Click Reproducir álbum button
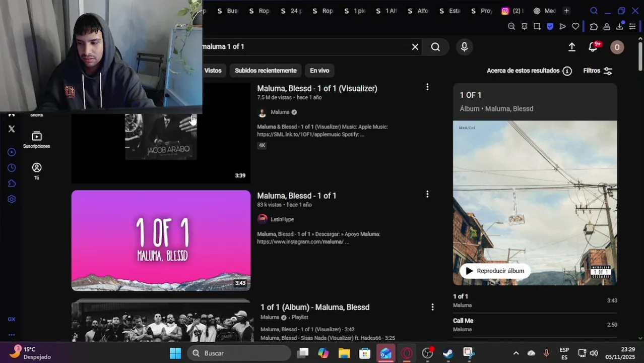Viewport: 644px width, 363px height. coord(495,271)
